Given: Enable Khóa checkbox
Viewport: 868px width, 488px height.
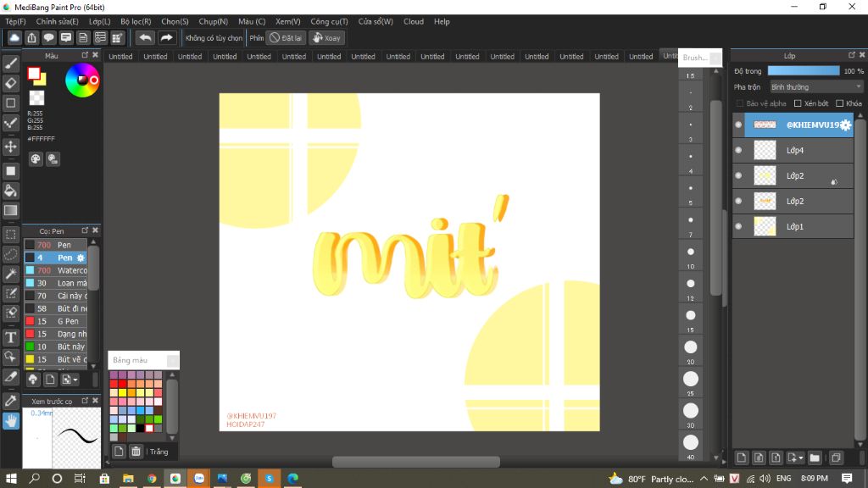Looking at the screenshot, I should click(x=840, y=103).
